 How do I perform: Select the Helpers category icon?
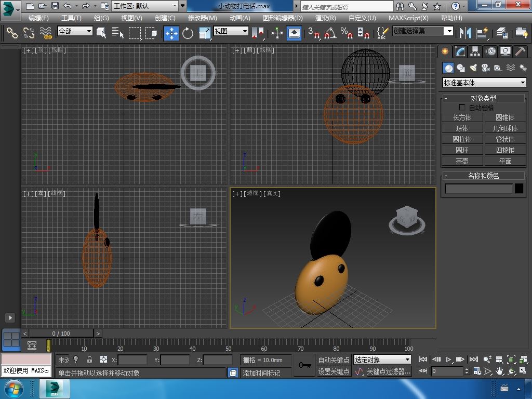[498, 68]
